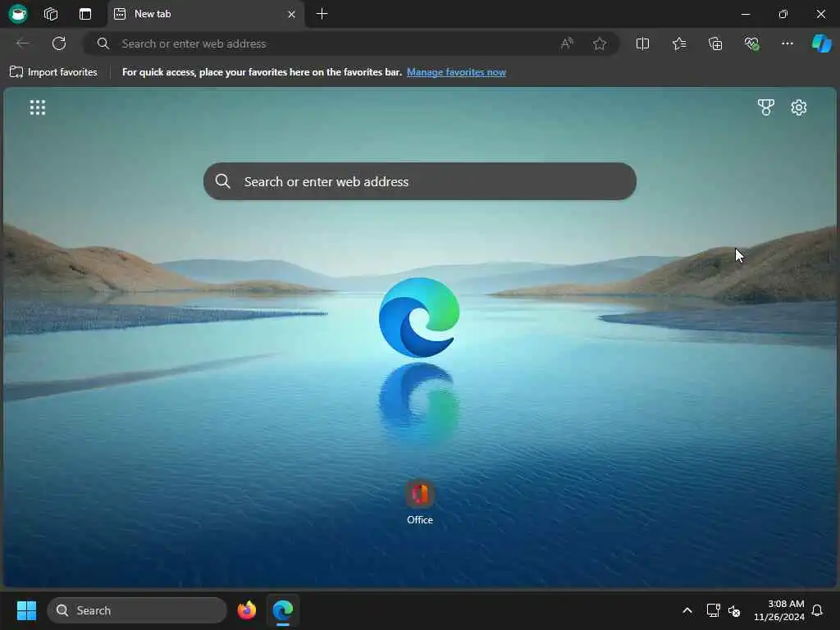Go back with the back arrow
Viewport: 840px width, 630px height.
[23, 43]
